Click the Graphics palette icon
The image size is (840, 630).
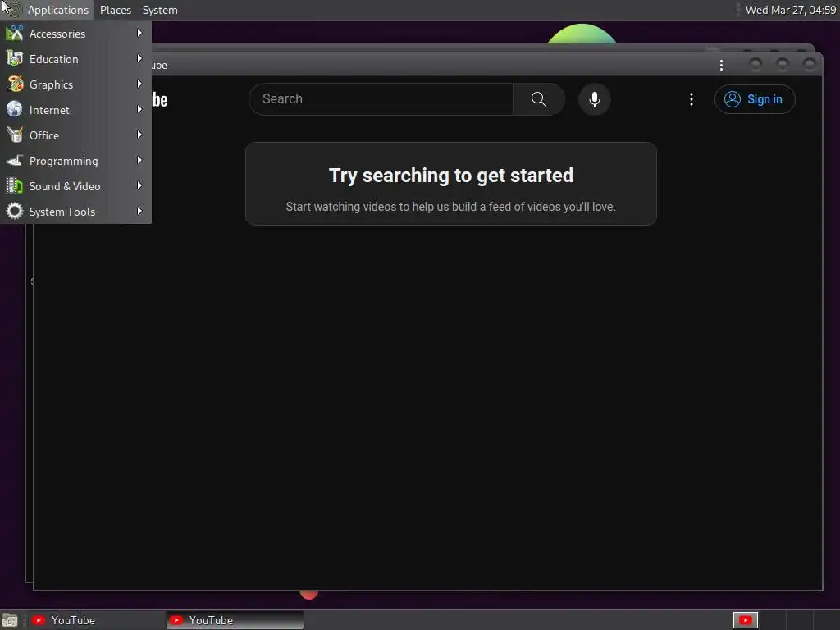tap(15, 84)
